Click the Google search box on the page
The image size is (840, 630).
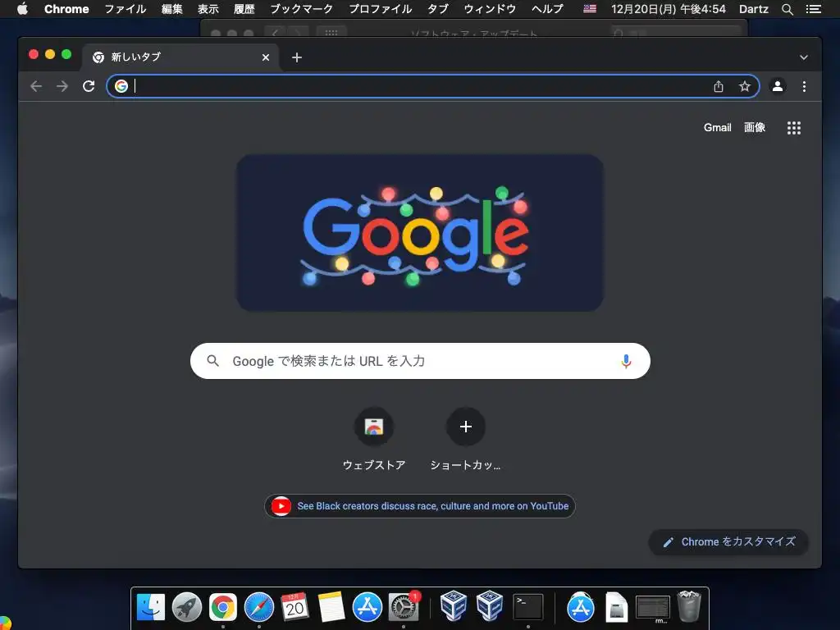coord(420,361)
